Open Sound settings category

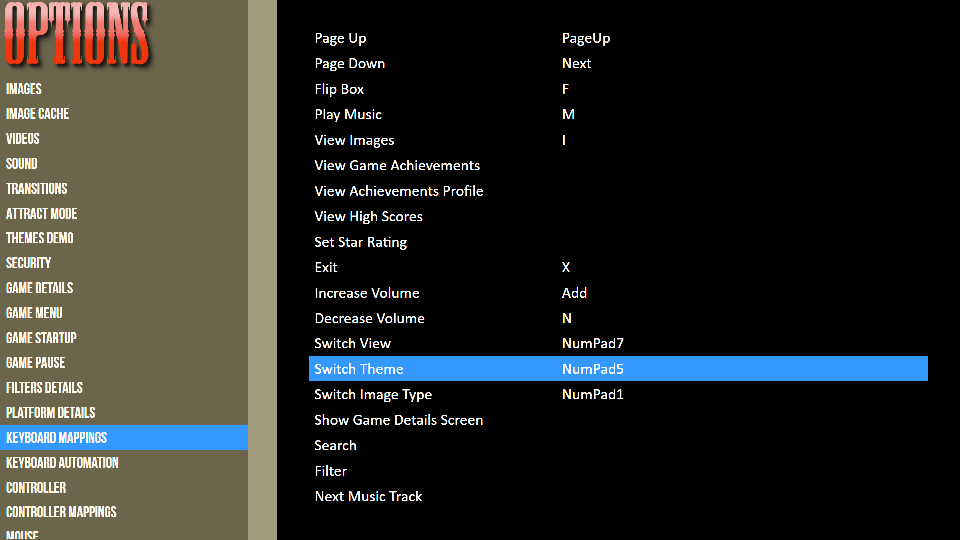(22, 164)
